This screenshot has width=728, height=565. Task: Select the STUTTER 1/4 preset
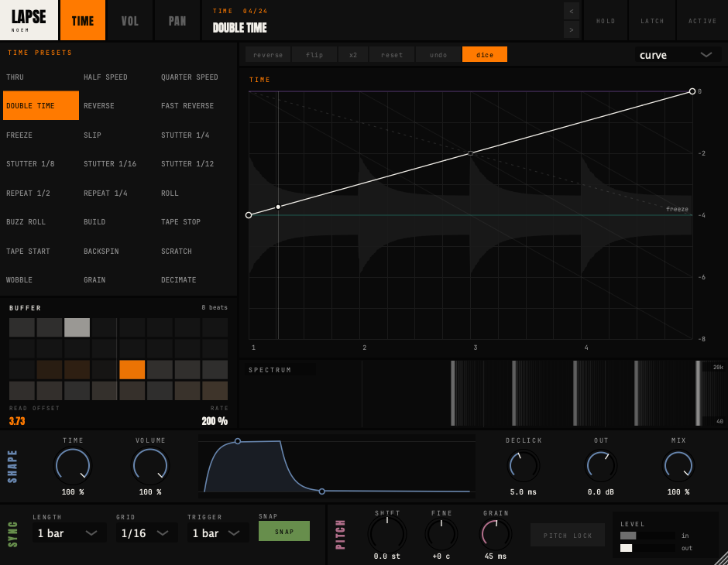click(196, 135)
